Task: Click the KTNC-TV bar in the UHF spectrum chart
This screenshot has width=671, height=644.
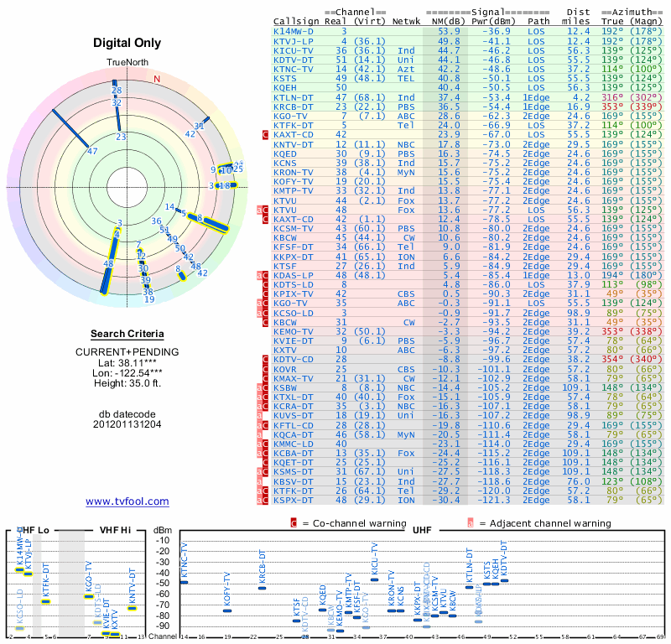Action: coord(184,583)
